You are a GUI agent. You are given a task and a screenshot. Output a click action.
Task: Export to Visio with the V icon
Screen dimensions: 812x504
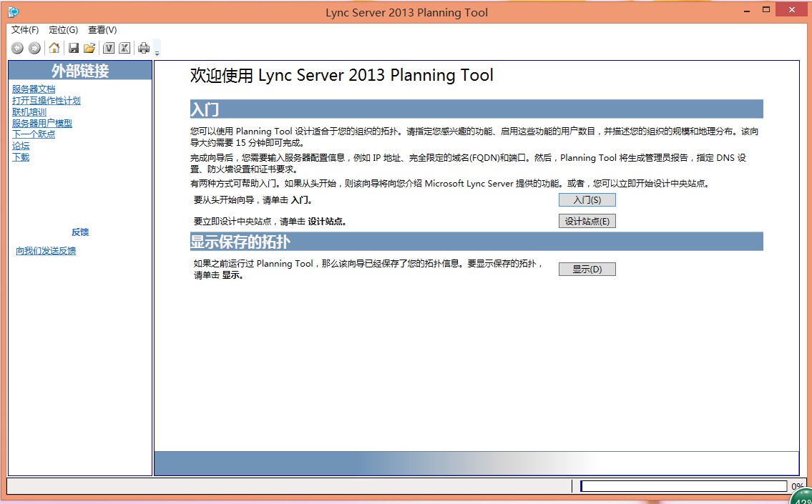[108, 48]
